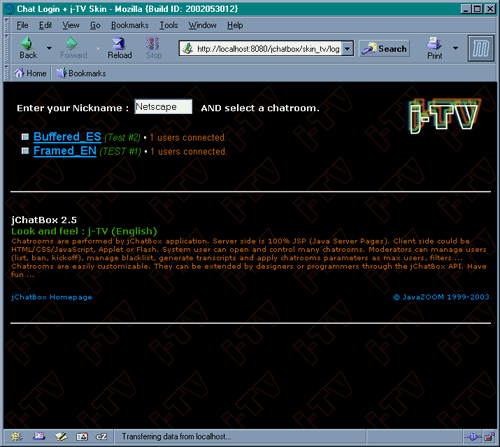The image size is (500, 447).
Task: Click the "jChatBox 2.5" heading text
Action: click(44, 220)
